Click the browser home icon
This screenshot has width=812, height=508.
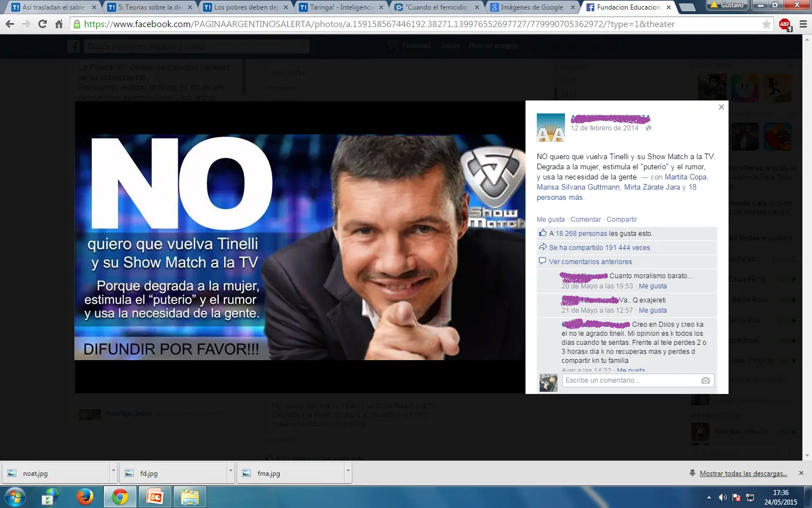(x=60, y=24)
